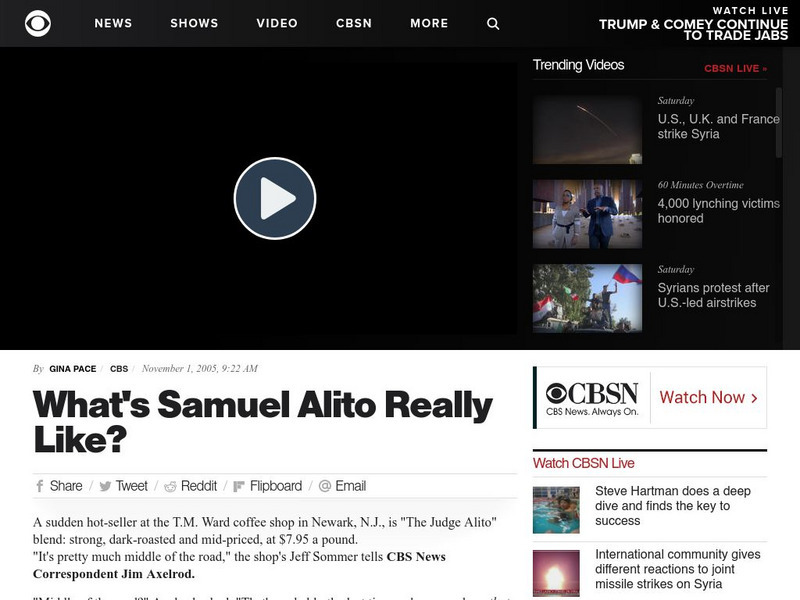Click the CBSN LIVE link

point(736,68)
